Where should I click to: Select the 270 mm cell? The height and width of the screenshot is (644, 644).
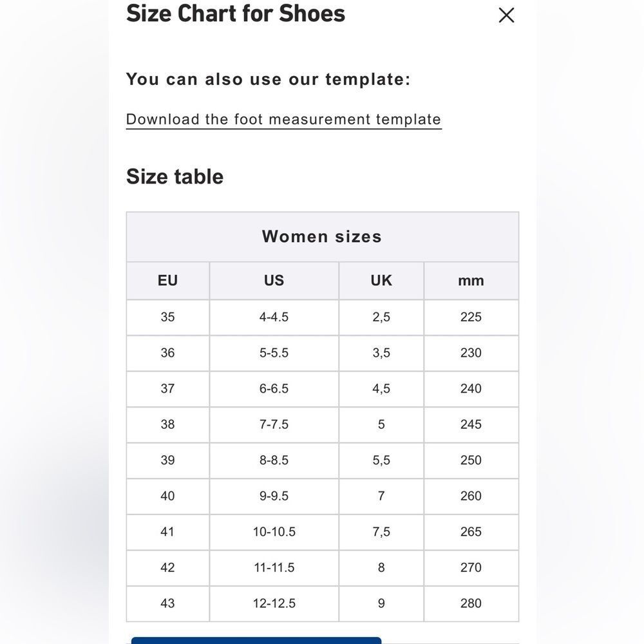tap(471, 567)
